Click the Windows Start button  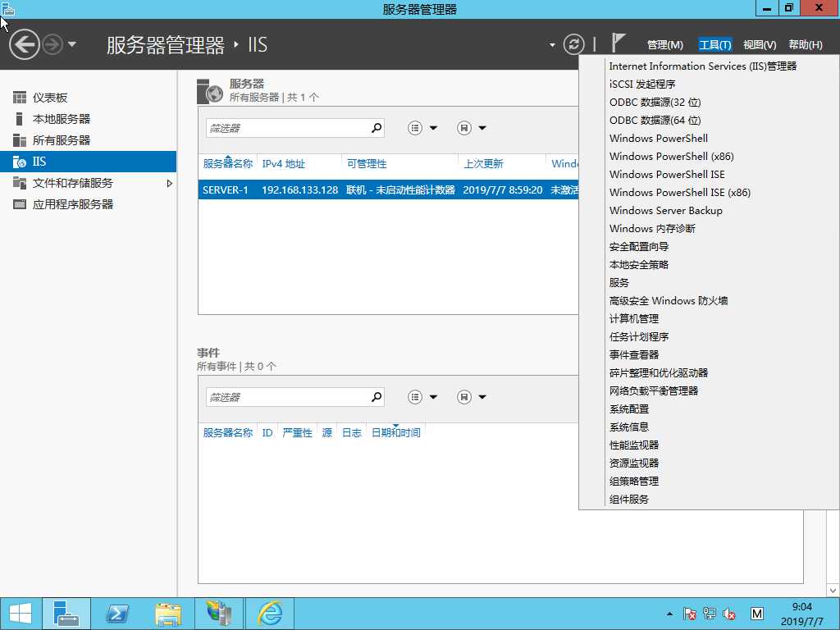pos(21,614)
